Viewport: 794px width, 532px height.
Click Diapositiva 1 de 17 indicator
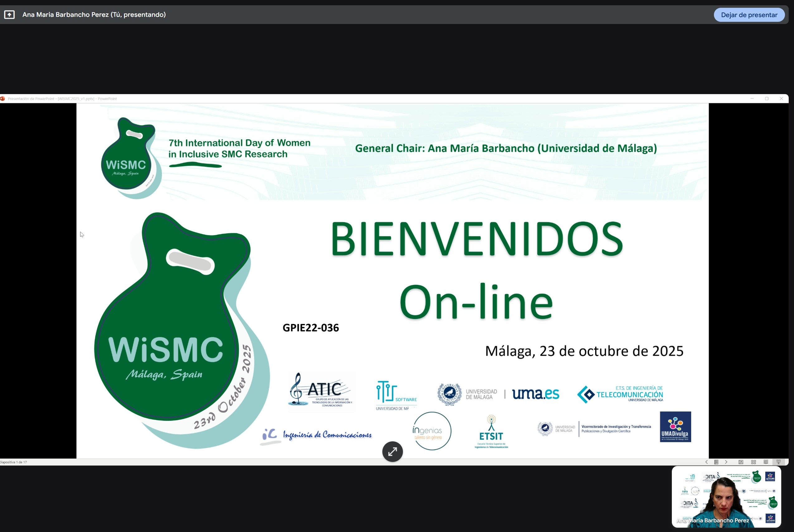tap(14, 462)
